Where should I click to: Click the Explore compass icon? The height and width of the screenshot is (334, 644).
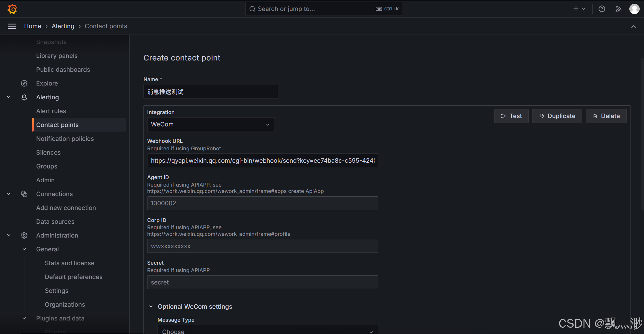[x=24, y=83]
